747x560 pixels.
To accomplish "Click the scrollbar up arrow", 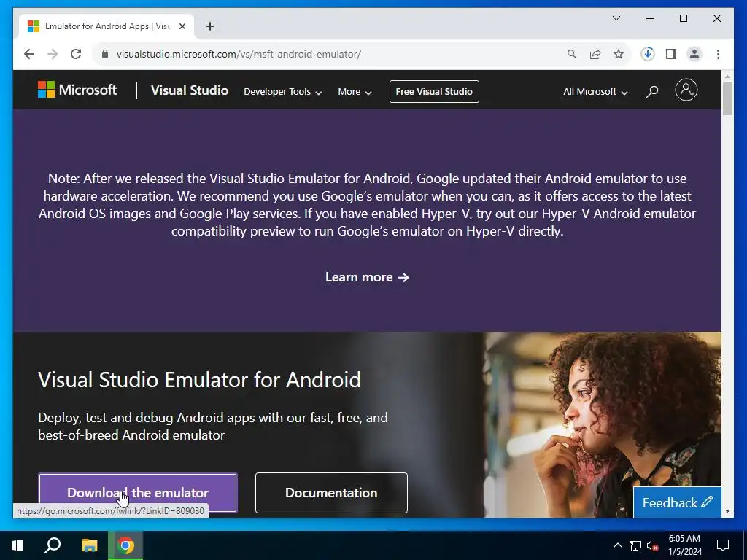I will click(x=727, y=76).
